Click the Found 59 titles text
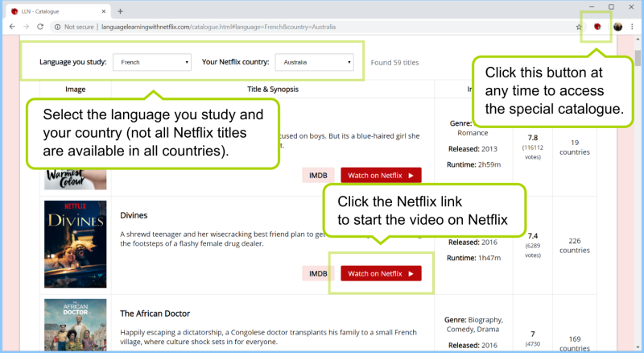The image size is (644, 353). pyautogui.click(x=394, y=63)
